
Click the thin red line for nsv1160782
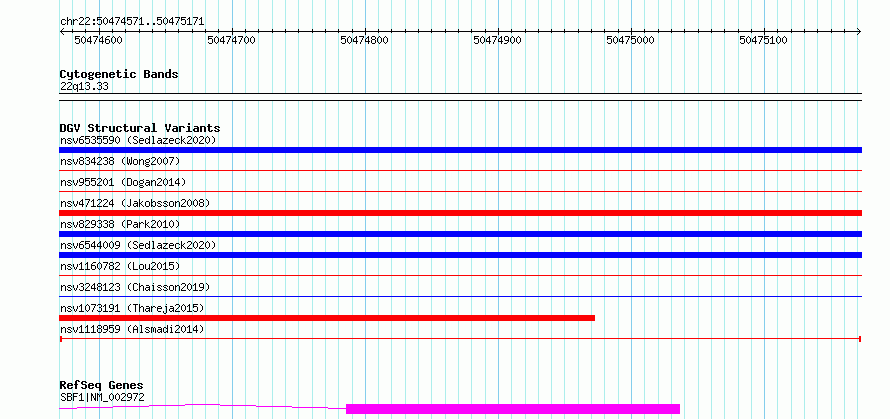click(x=460, y=275)
